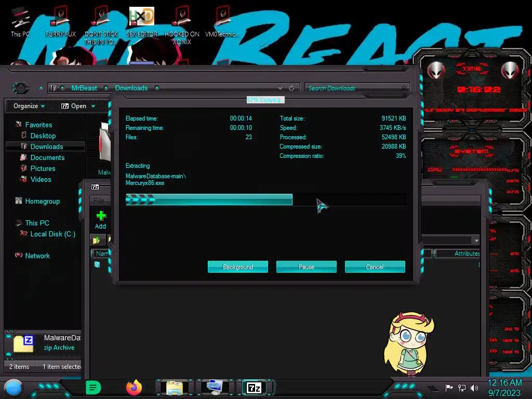The width and height of the screenshot is (532, 399).
Task: Click the network tray icon
Action: click(x=462, y=388)
